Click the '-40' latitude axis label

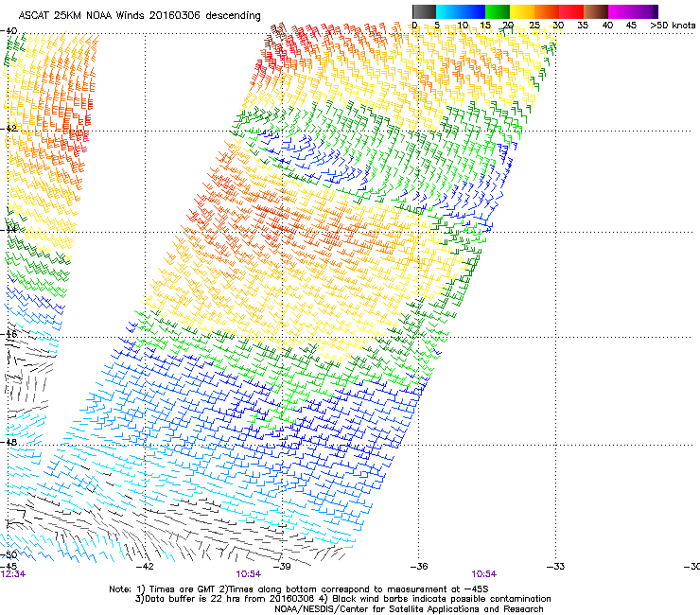9,31
